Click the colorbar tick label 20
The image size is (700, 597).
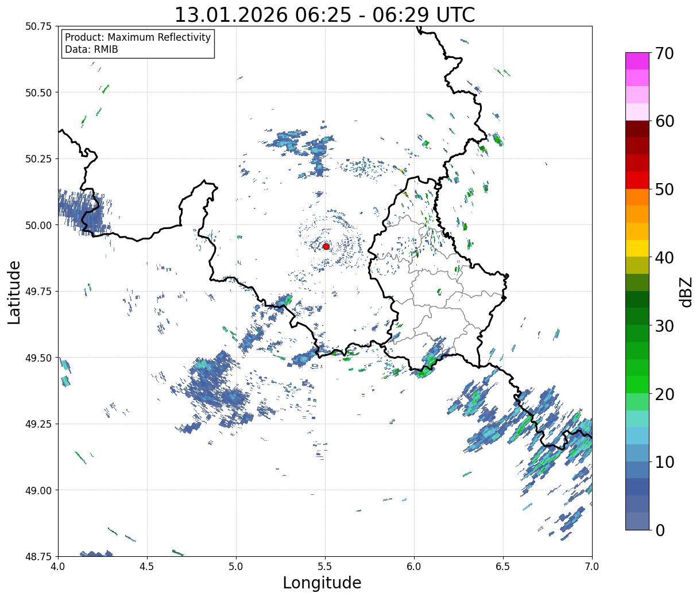[x=664, y=394]
